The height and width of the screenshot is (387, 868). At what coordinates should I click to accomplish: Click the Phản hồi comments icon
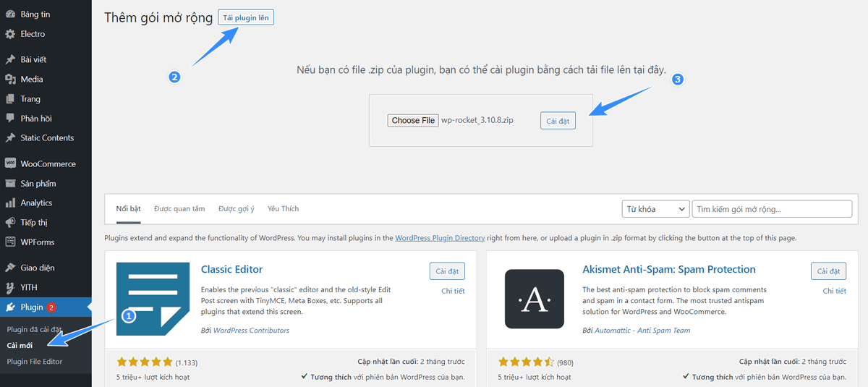pyautogui.click(x=10, y=118)
